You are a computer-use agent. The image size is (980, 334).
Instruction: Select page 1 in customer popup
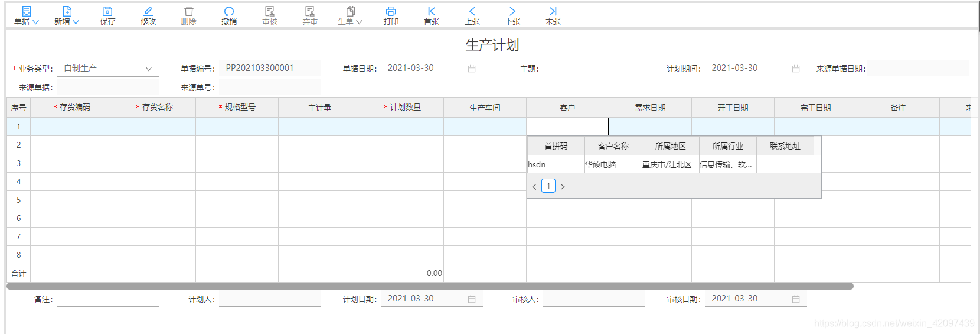click(548, 186)
